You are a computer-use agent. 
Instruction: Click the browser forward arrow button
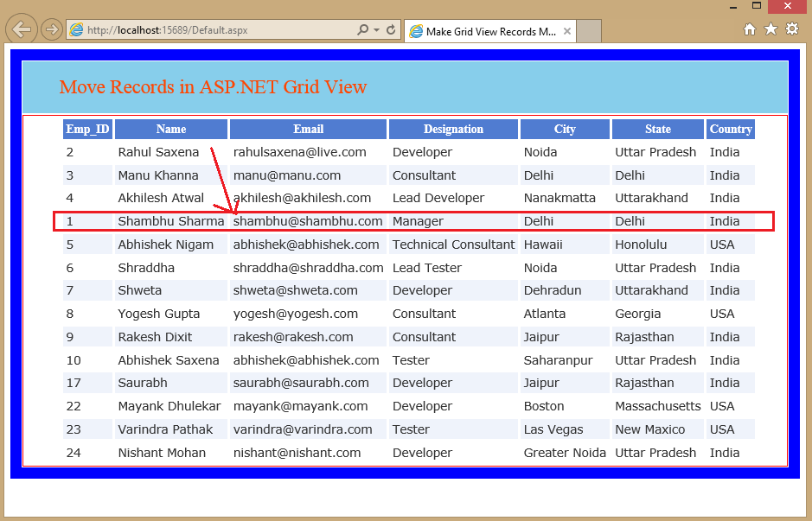(x=51, y=29)
